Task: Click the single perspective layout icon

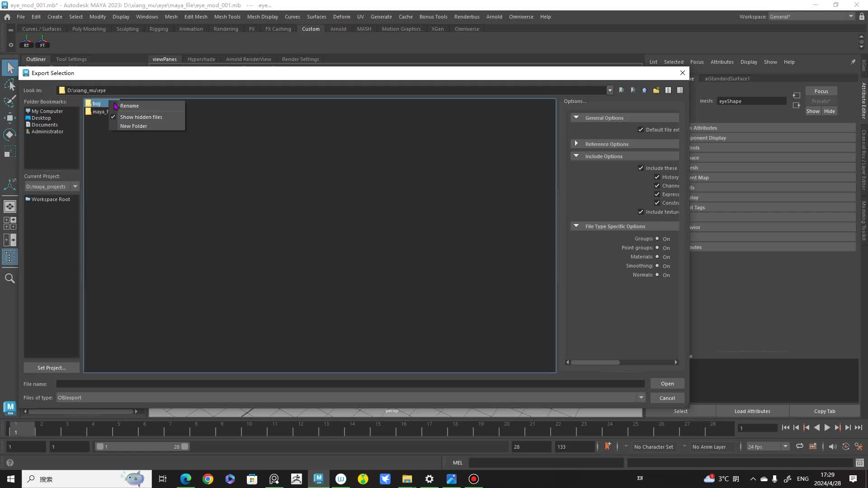Action: 10,206
